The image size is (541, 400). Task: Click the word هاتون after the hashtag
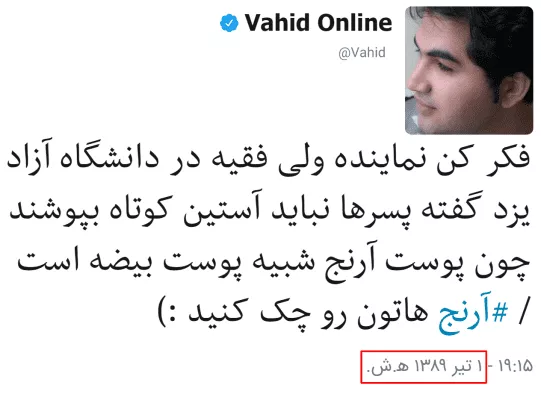393,313
